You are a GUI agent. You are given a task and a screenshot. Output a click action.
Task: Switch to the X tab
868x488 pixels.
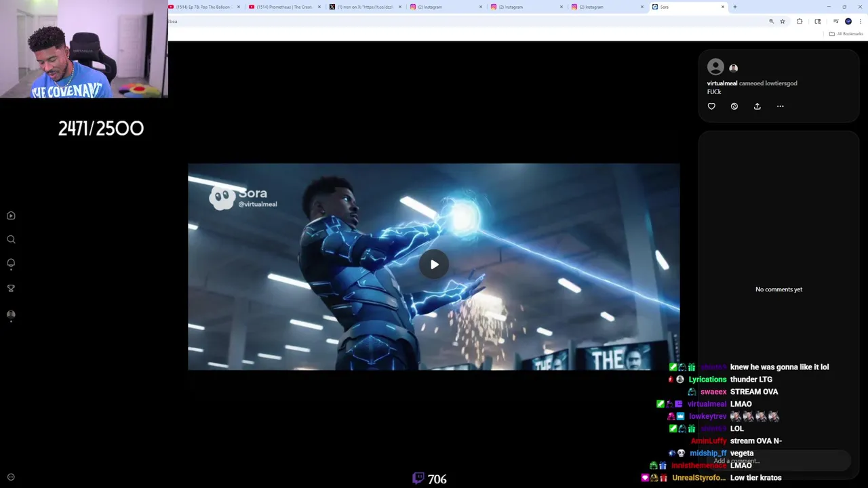tap(365, 7)
